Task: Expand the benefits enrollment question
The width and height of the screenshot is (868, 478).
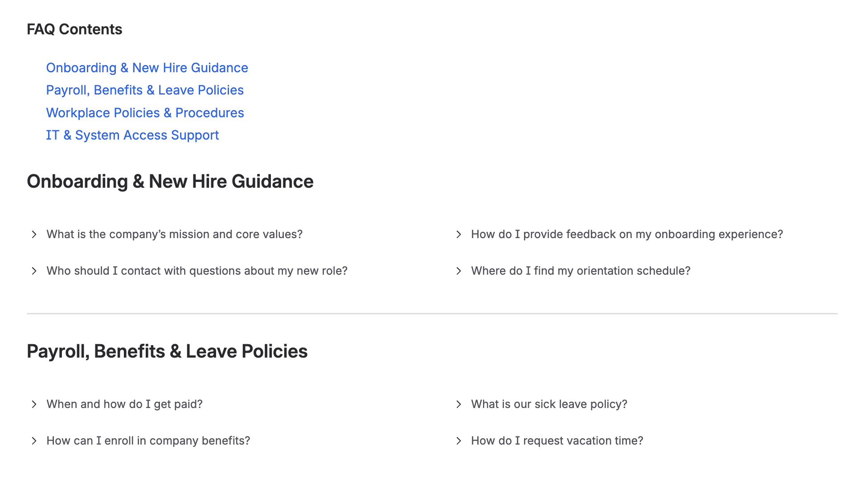Action: (x=148, y=441)
